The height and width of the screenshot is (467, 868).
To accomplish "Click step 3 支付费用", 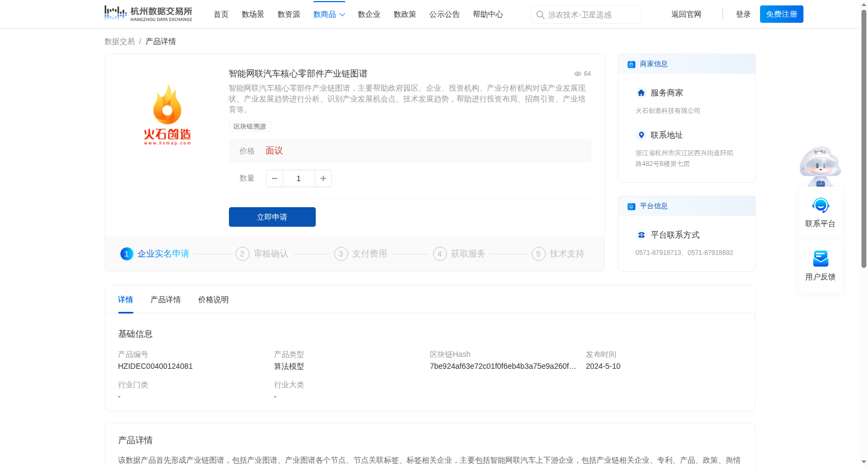I will (x=361, y=254).
